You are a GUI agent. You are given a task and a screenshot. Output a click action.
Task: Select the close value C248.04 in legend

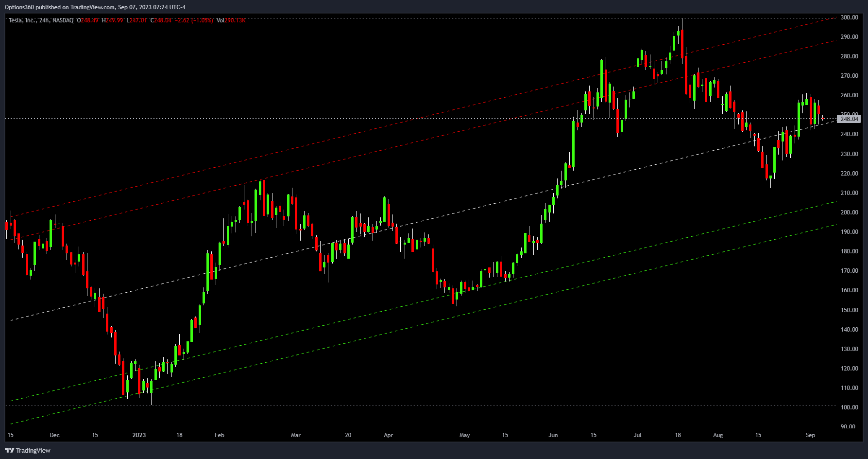point(161,20)
